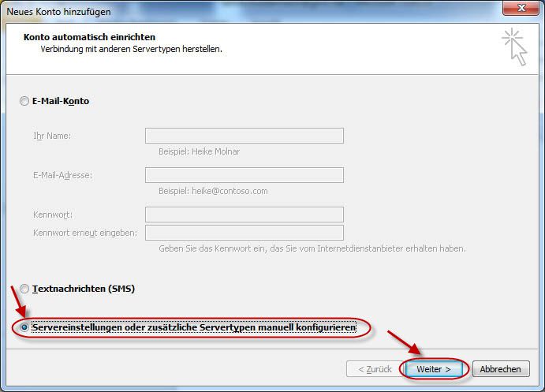
Task: Click the E-Mail-Adresse: label
Action: [x=63, y=175]
